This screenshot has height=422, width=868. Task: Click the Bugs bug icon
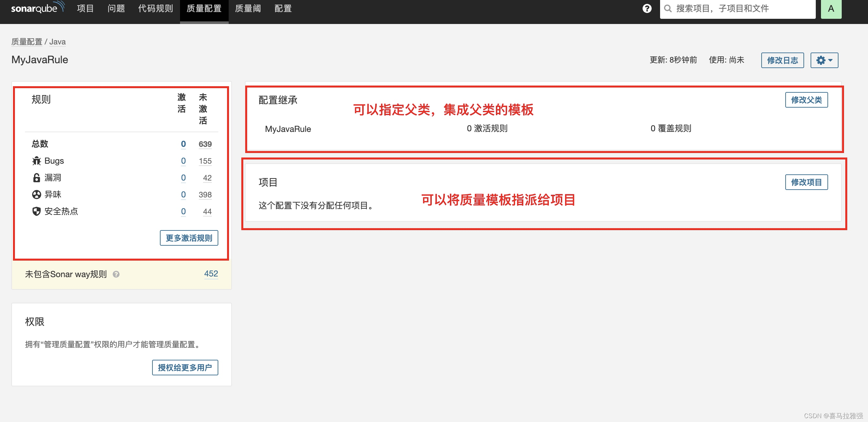36,161
